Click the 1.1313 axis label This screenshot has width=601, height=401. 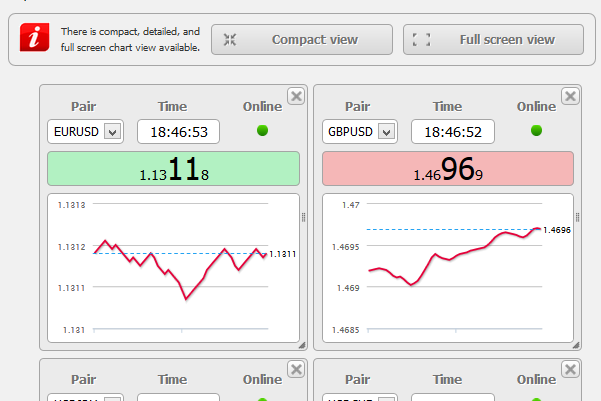pyautogui.click(x=71, y=205)
